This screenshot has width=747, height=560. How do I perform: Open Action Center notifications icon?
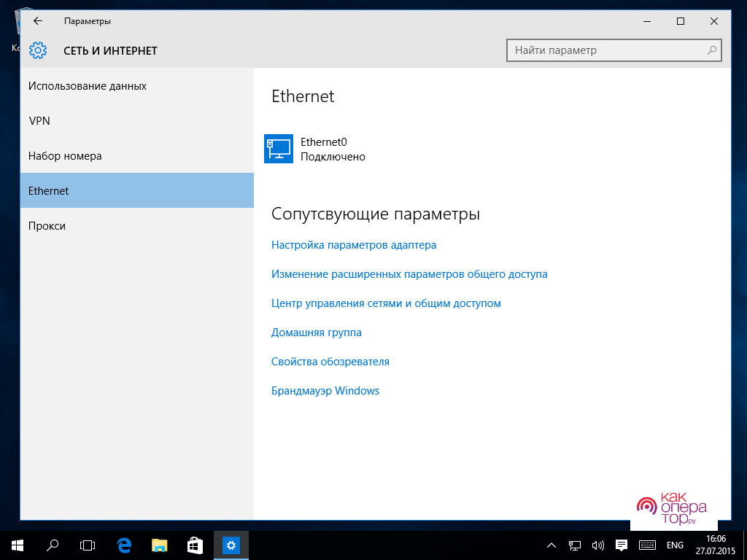click(x=622, y=545)
